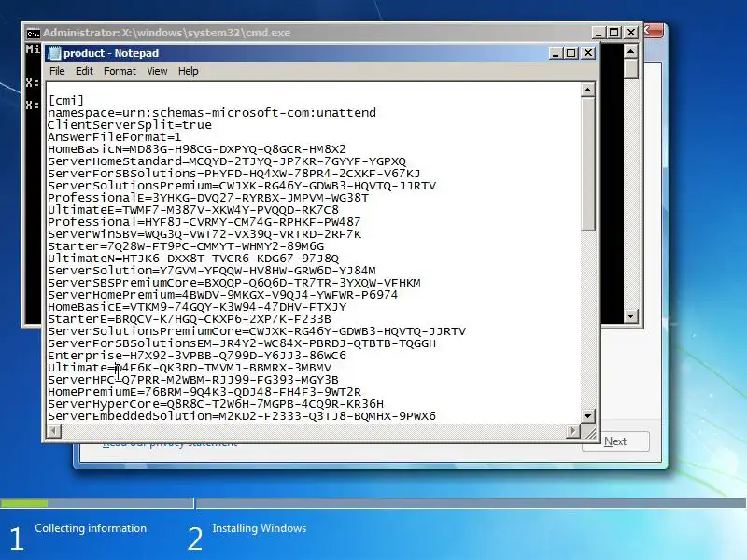Click the namespace=urn:schemas-microsoft-com:unattend line
747x560 pixels.
click(x=212, y=113)
